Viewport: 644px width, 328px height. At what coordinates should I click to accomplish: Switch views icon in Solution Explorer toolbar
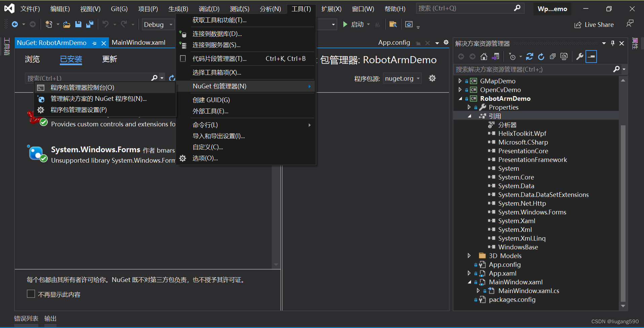[495, 56]
